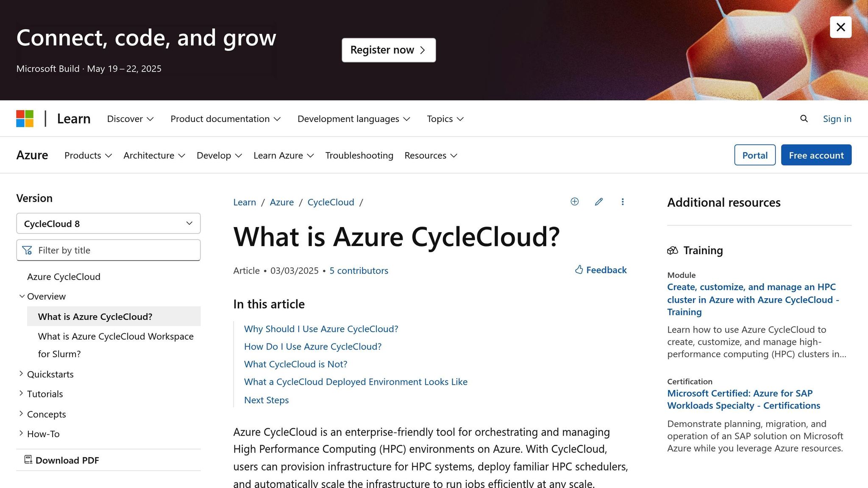Select Azure CycleCloud in the sidebar
Image resolution: width=868 pixels, height=488 pixels.
64,277
